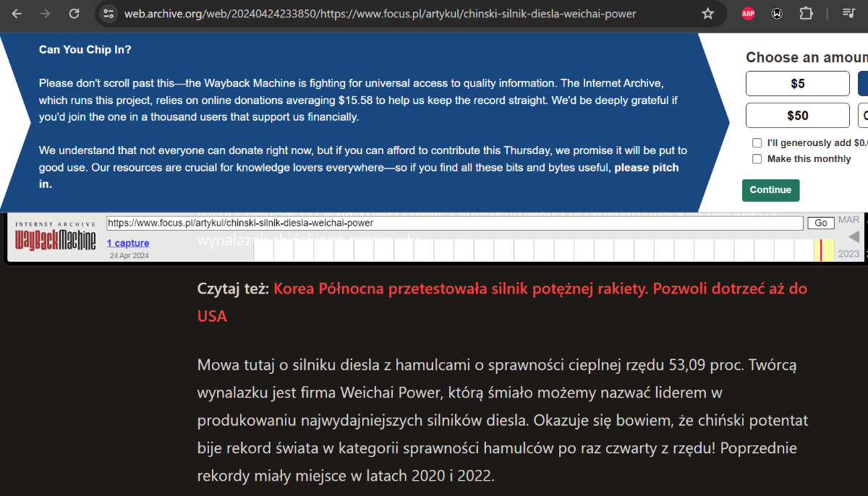Open the round W extension icon
The height and width of the screenshot is (496, 868).
click(777, 14)
